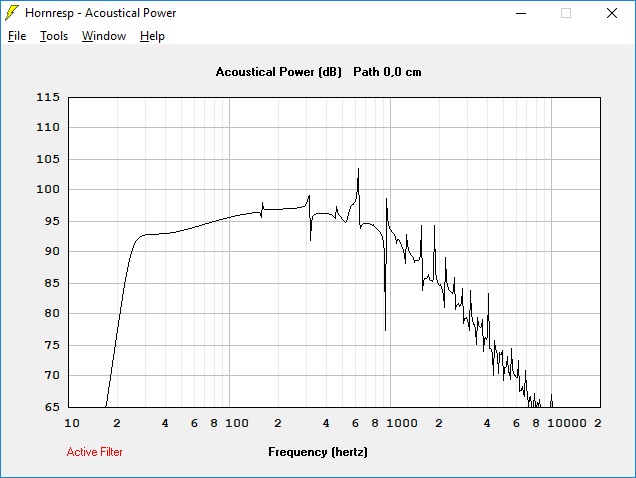Click the Path 0,0 cm text
636x478 pixels.
tap(387, 72)
